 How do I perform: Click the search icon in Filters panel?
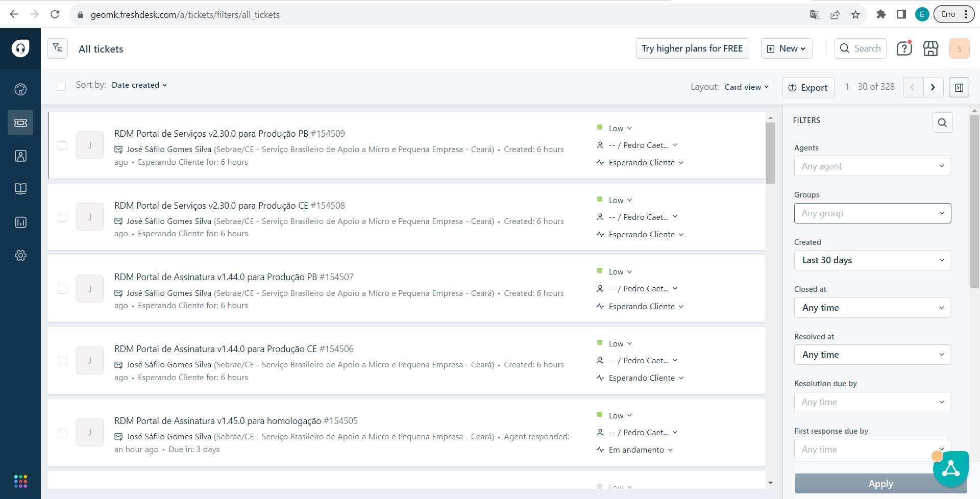click(942, 122)
